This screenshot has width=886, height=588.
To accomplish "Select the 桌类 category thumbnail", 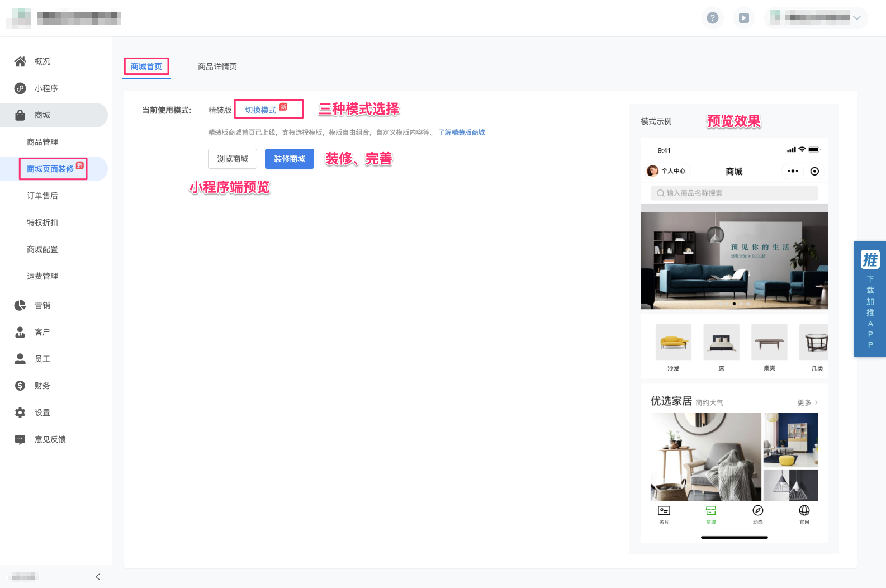I will point(769,342).
